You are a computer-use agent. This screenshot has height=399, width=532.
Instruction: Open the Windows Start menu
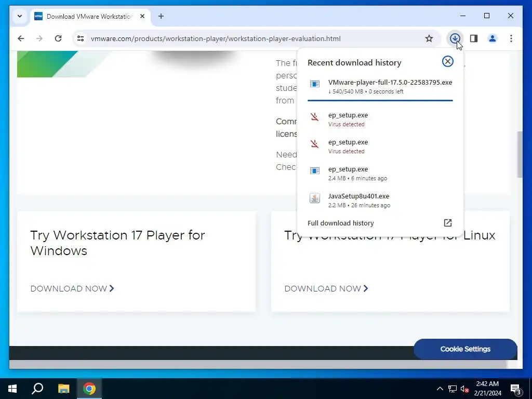(12, 389)
